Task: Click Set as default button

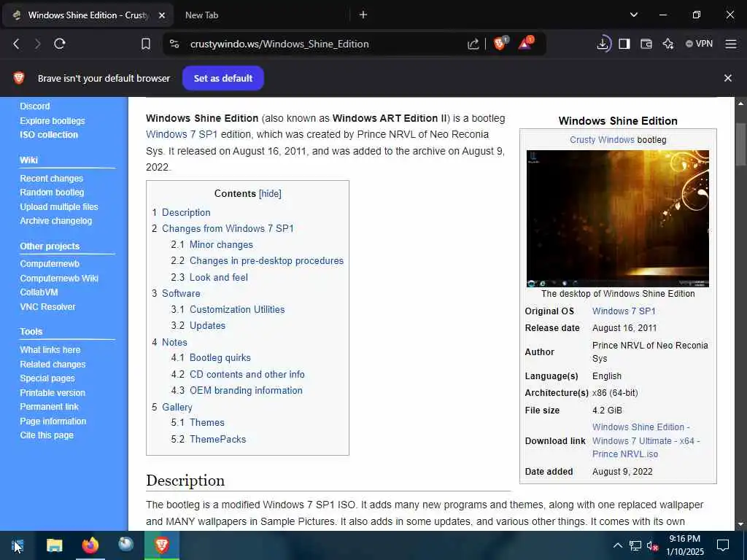Action: click(x=223, y=78)
